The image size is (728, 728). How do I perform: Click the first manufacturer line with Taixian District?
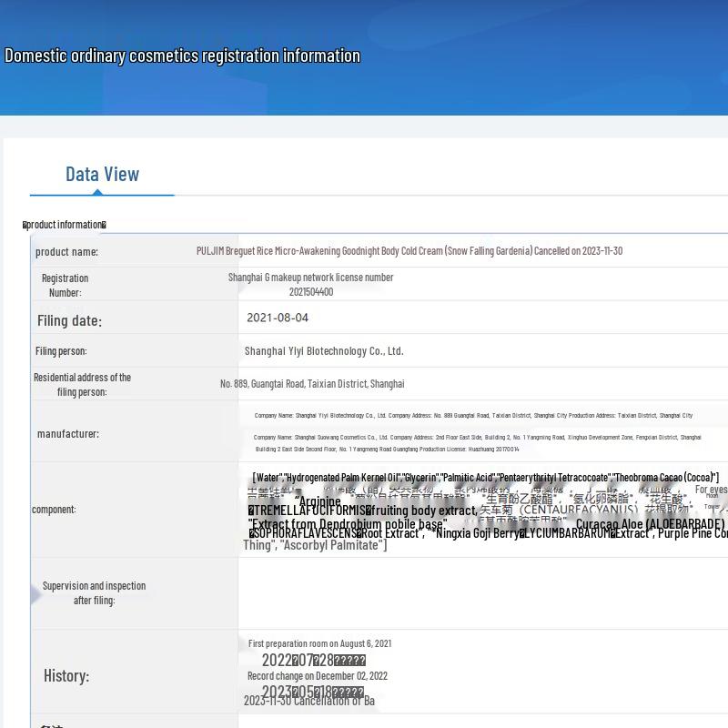click(473, 416)
